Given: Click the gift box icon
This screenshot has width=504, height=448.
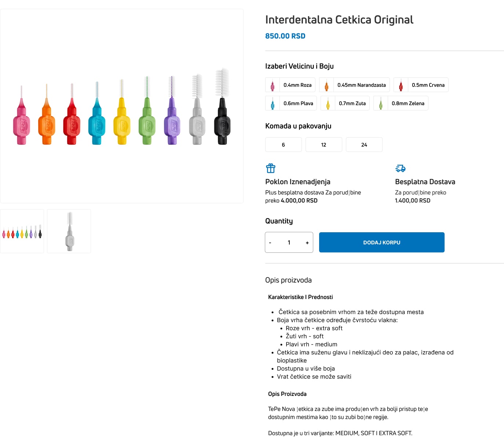Looking at the screenshot, I should point(271,168).
